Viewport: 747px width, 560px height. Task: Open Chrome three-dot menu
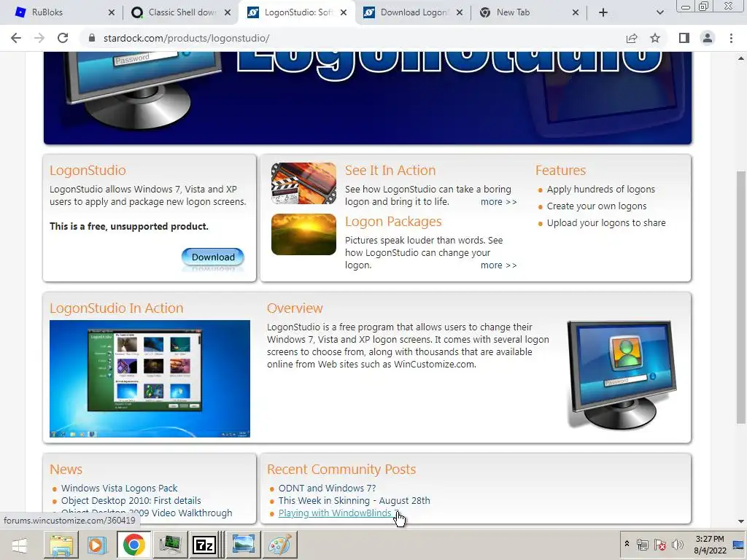click(731, 38)
